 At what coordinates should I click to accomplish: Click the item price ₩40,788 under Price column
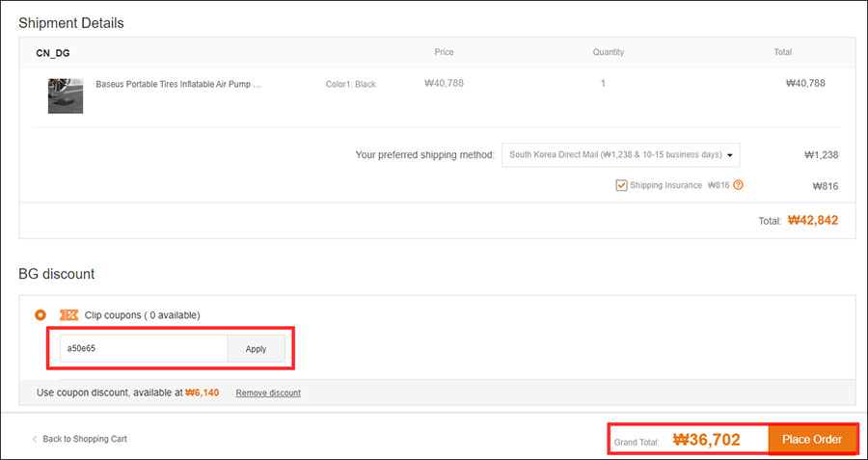[444, 84]
